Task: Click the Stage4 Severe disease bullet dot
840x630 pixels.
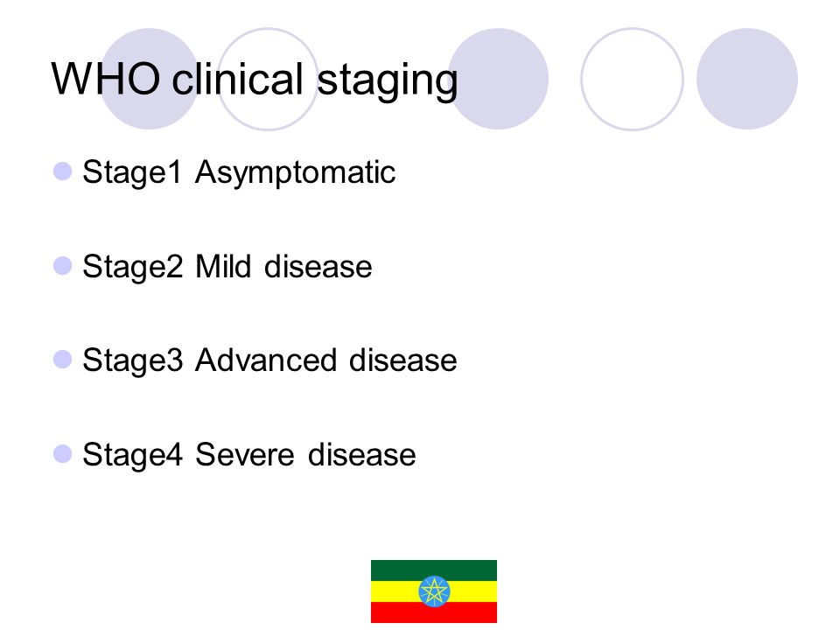Action: tap(63, 454)
